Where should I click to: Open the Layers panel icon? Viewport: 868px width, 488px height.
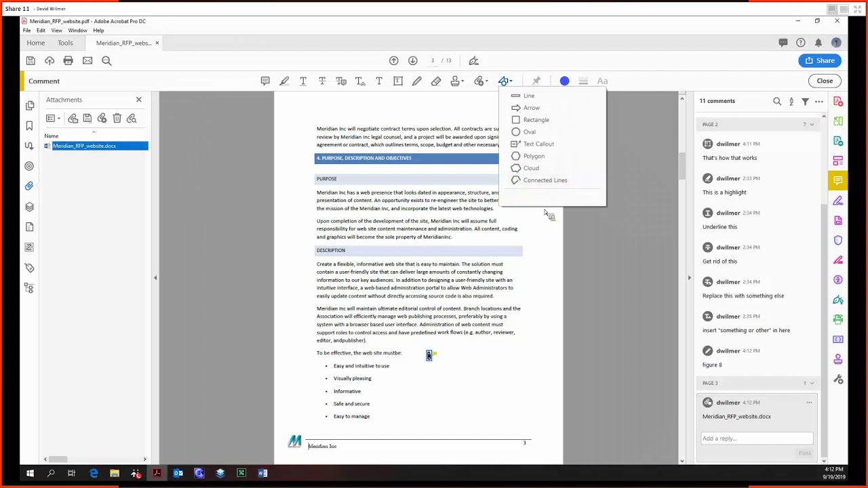29,207
